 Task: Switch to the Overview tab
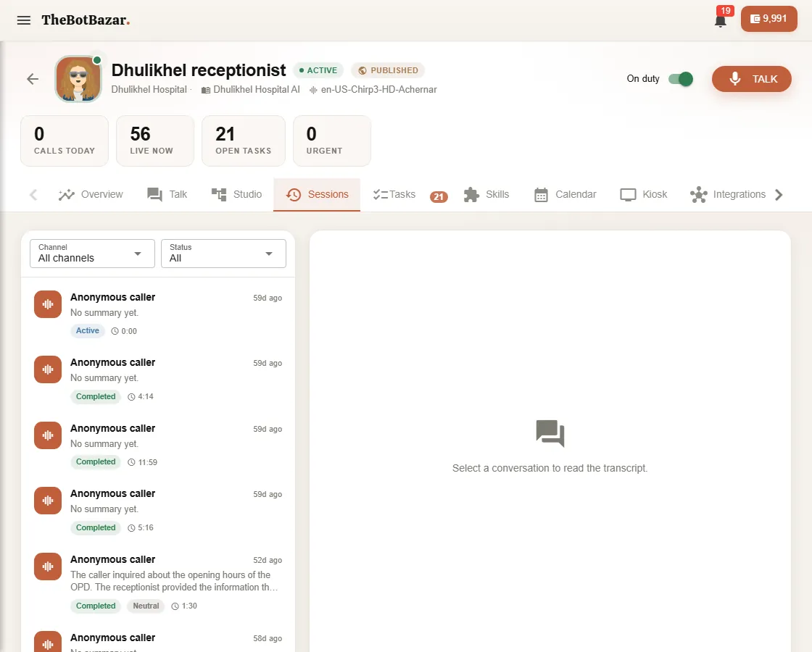click(91, 195)
